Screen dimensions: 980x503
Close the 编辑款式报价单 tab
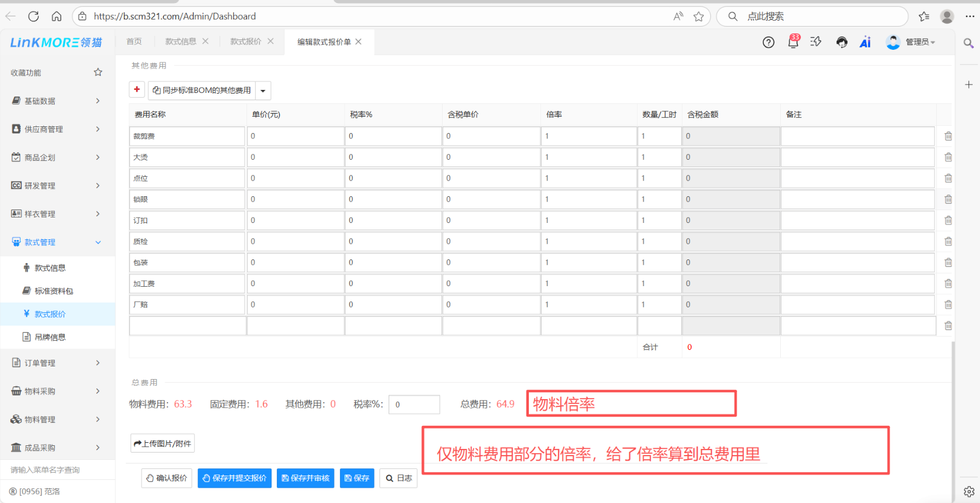pos(359,42)
